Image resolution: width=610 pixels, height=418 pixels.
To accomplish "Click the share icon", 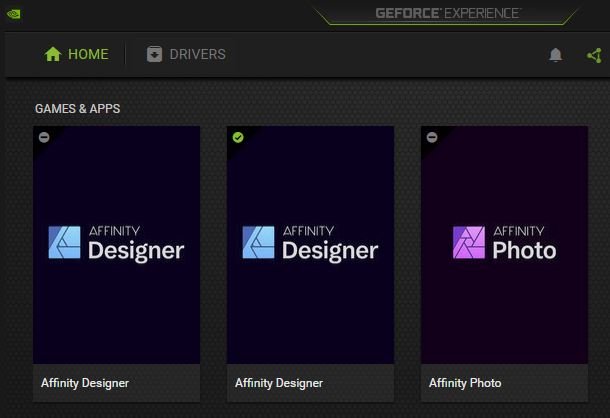I will click(594, 56).
